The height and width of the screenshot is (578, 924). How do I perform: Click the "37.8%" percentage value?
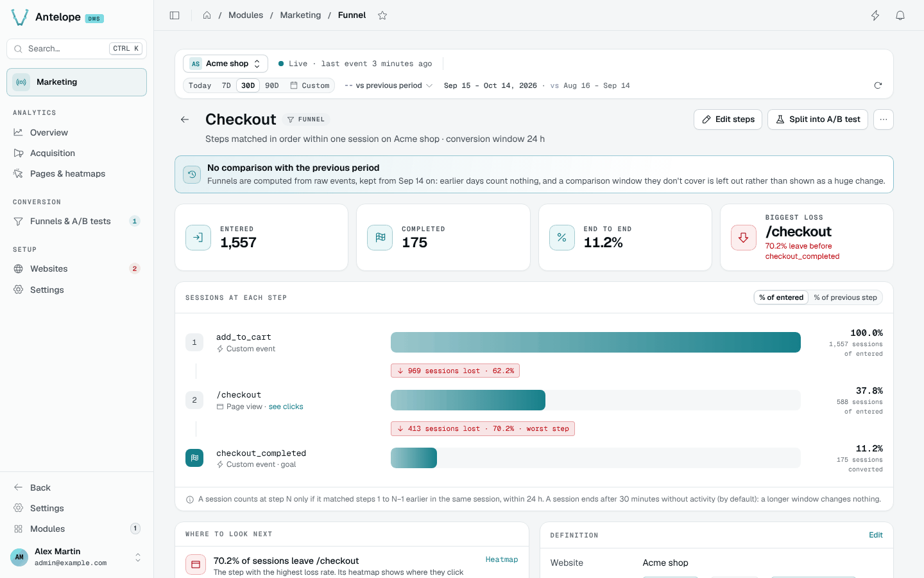[869, 390]
